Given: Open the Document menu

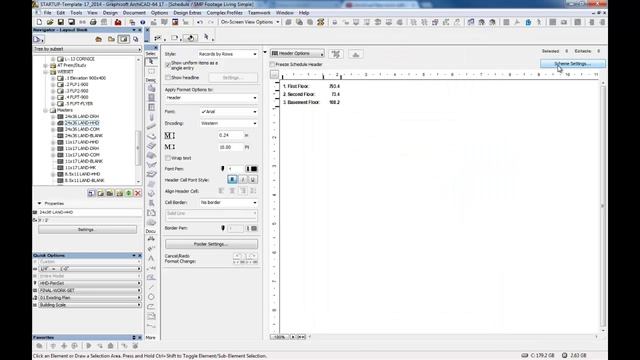Looking at the screenshot, I should pos(134,13).
